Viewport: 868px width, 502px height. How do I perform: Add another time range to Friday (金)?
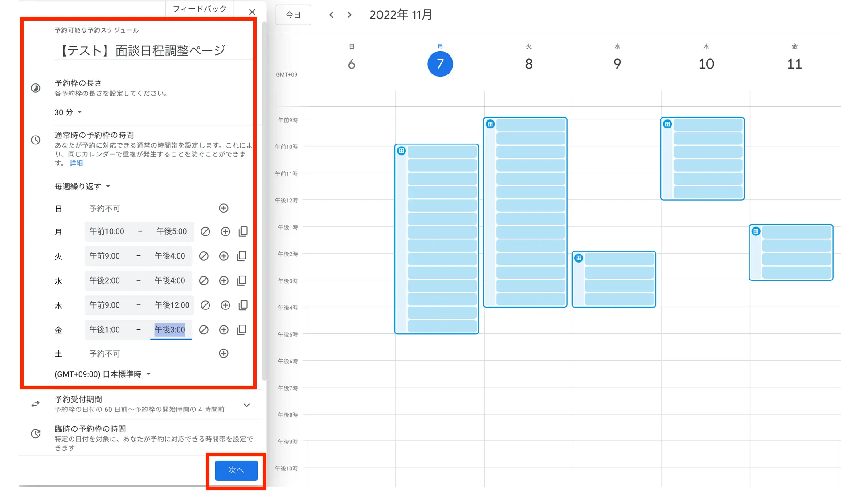coord(224,329)
